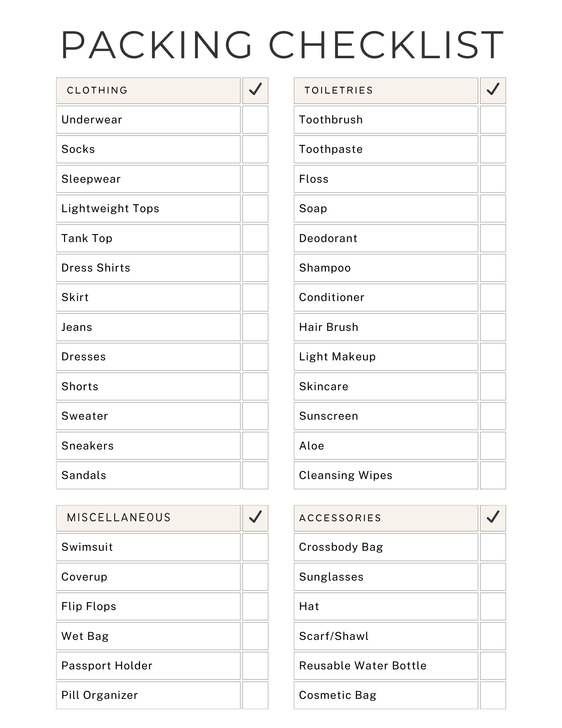
Task: Tick the Reusable Water Bottle checkbox
Action: pyautogui.click(x=493, y=665)
